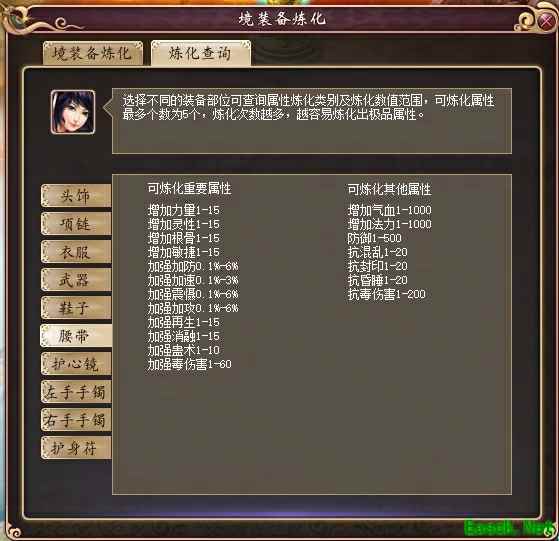Click the 可炼化其他属性 column header

[x=389, y=189]
